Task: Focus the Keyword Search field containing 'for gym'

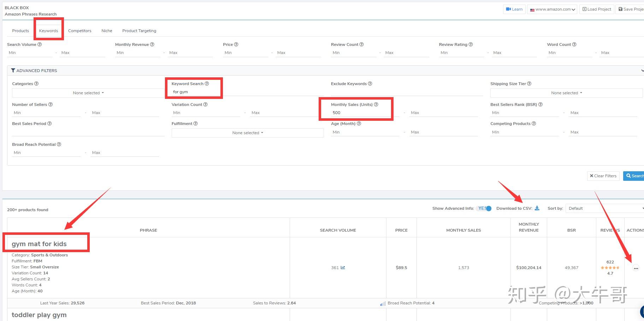Action: tap(247, 92)
